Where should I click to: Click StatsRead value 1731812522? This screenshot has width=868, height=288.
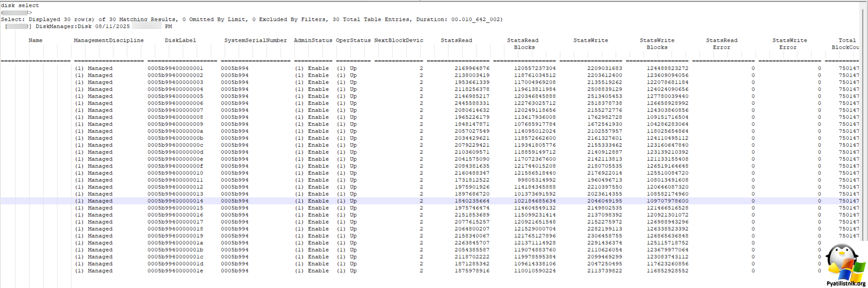[x=472, y=180]
